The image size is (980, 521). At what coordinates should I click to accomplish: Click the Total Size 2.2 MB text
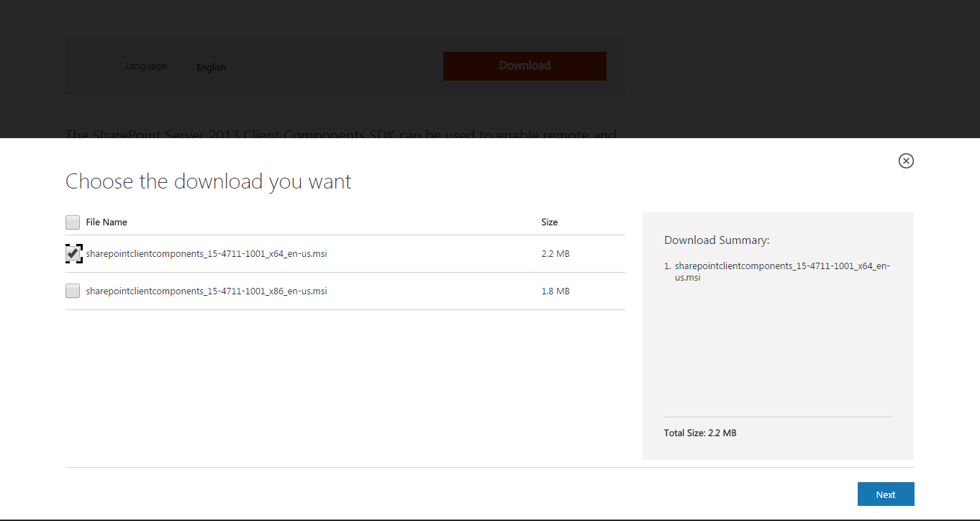(700, 432)
